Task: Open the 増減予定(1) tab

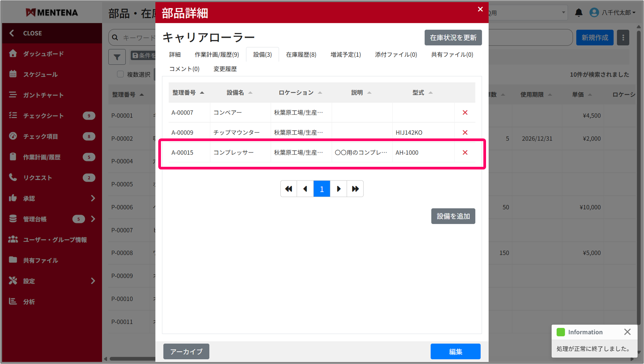Action: (345, 55)
